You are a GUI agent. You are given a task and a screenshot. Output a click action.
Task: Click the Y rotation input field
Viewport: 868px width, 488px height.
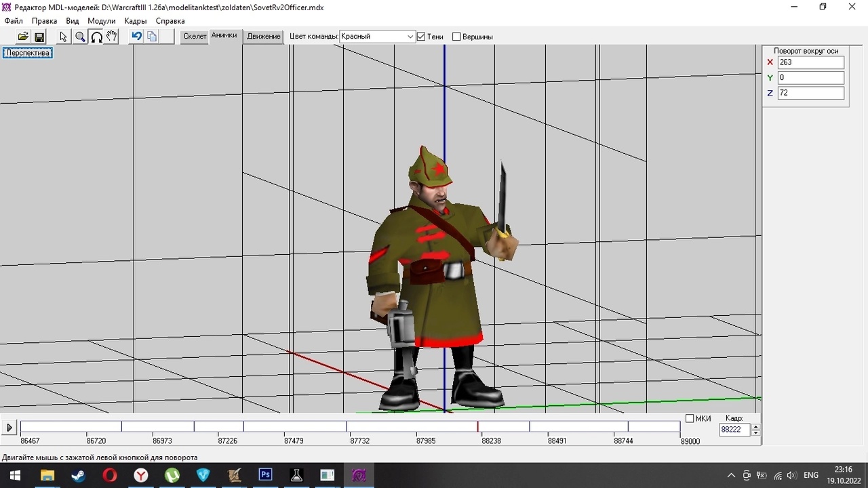(811, 78)
